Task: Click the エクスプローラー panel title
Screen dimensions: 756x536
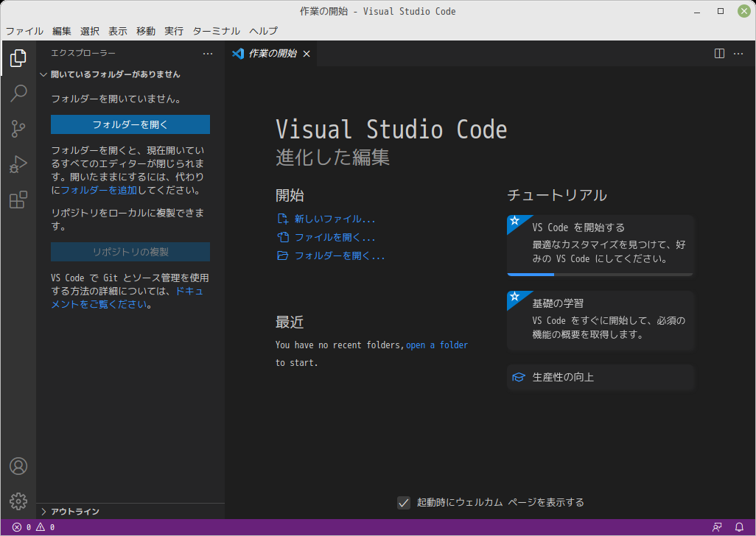Action: coord(83,54)
